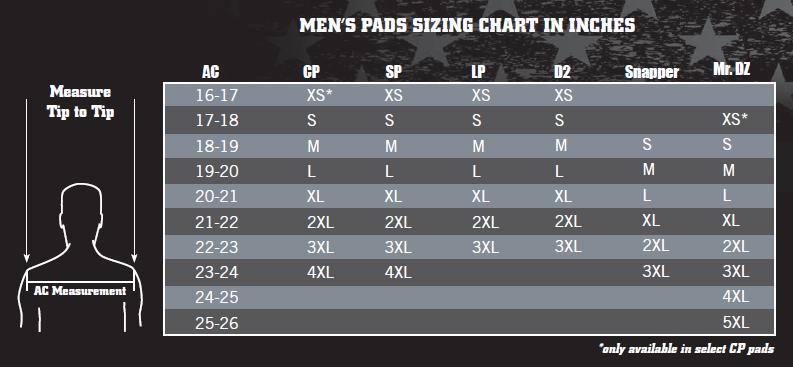Select the Mr. DZ column header

(x=731, y=70)
